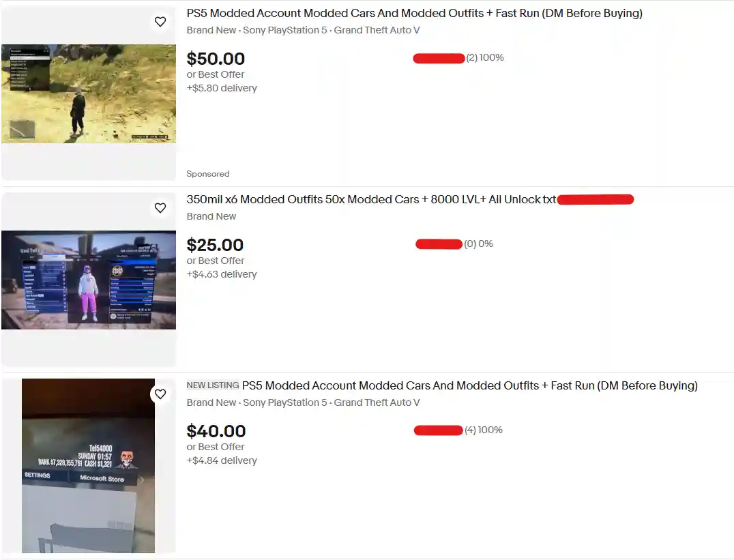Open the 350mil x6 Modded Outfits listing title
The height and width of the screenshot is (560, 734).
click(x=371, y=199)
